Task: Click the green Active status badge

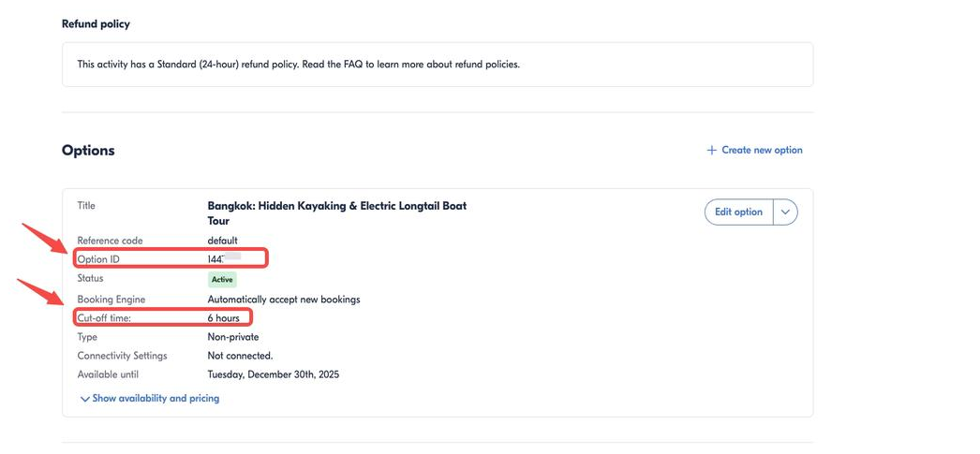Action: click(x=222, y=279)
